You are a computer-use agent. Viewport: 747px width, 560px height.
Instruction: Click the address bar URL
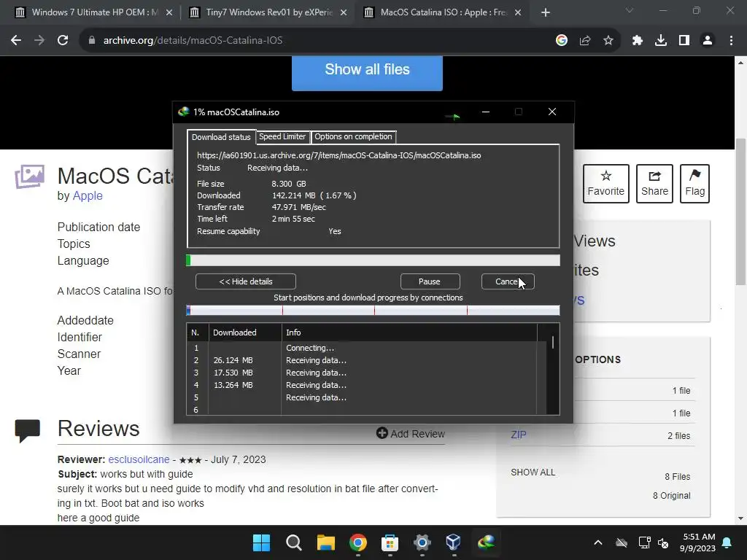pyautogui.click(x=193, y=41)
